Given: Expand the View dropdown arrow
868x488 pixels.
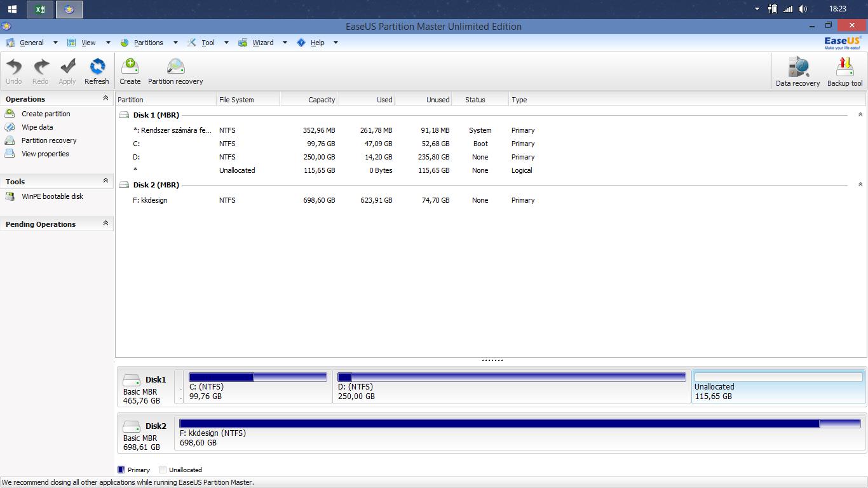Looking at the screenshot, I should 108,43.
